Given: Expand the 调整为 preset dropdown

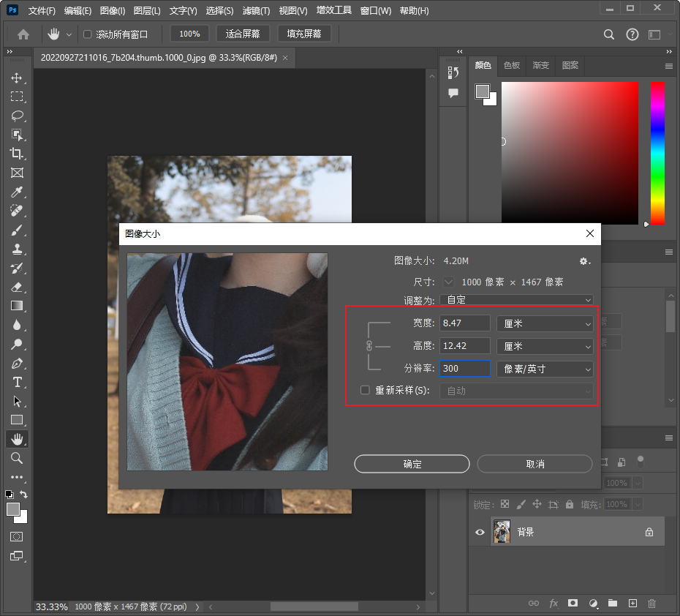Looking at the screenshot, I should (516, 300).
